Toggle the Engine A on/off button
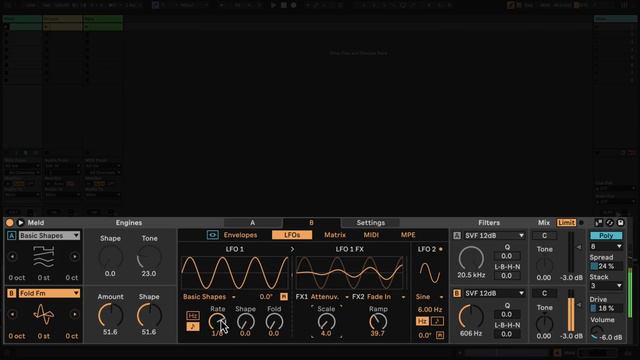Screen dimensions: 640x360 [x=11, y=236]
